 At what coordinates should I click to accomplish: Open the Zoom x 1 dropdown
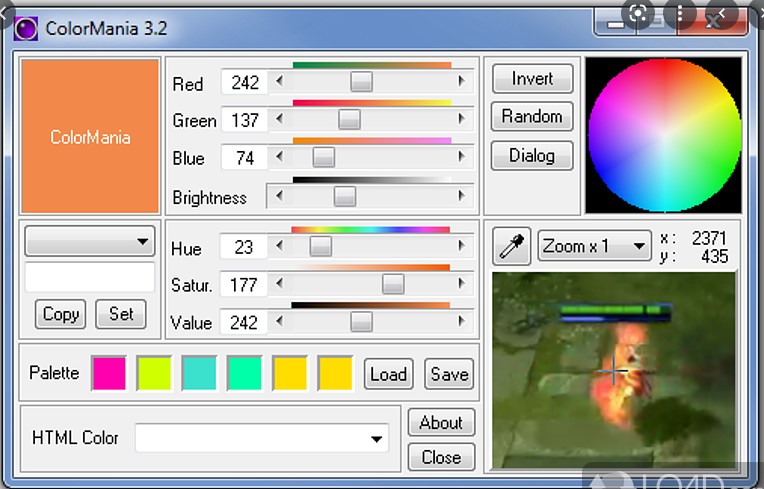(x=594, y=246)
